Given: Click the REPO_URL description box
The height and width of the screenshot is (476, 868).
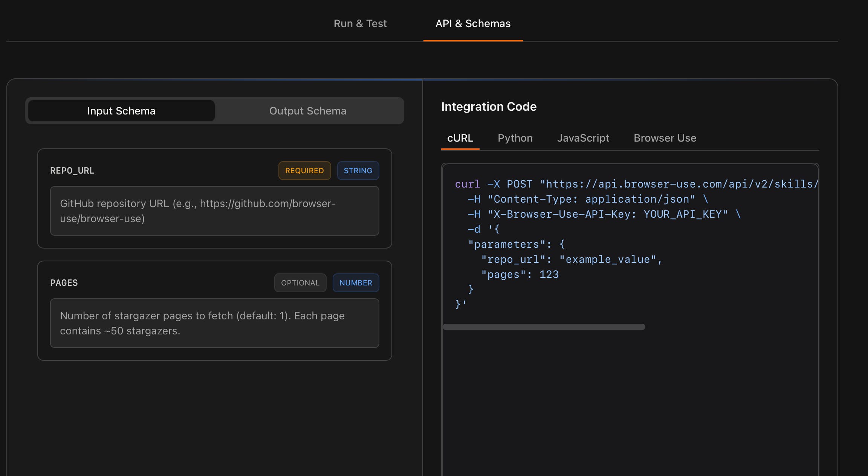Looking at the screenshot, I should coord(214,211).
